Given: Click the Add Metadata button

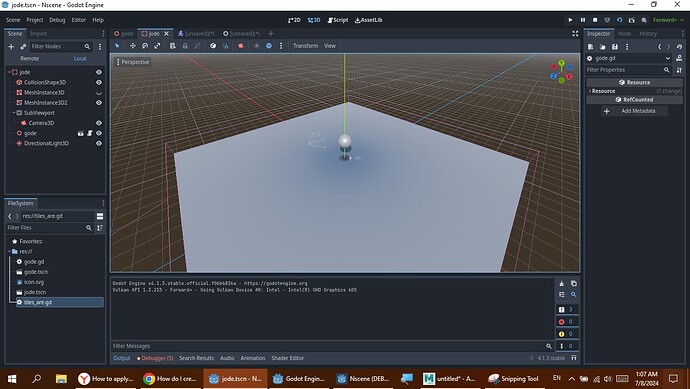Looking at the screenshot, I should [x=634, y=111].
